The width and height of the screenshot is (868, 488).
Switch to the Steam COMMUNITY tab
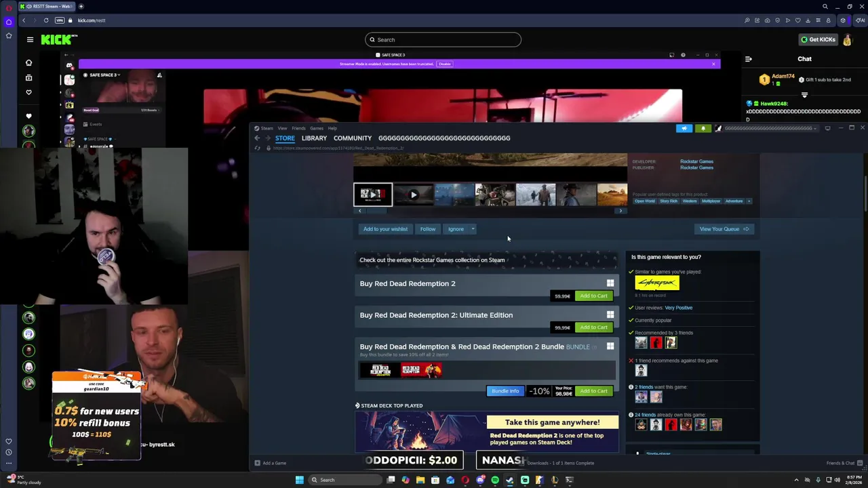[353, 138]
